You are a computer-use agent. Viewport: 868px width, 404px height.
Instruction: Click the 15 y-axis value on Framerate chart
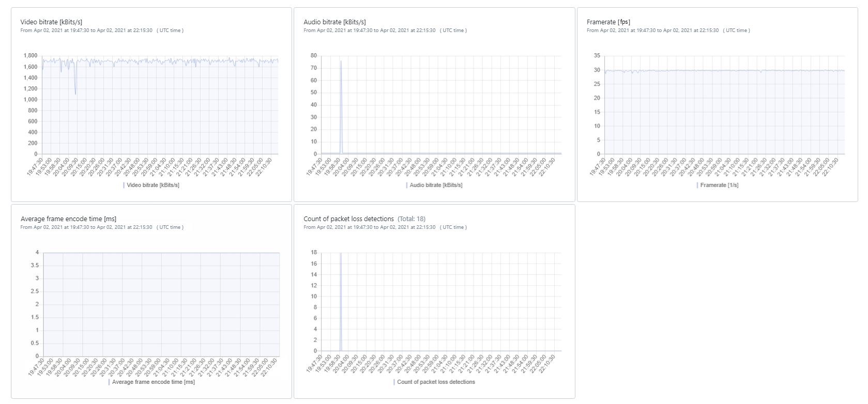point(597,112)
